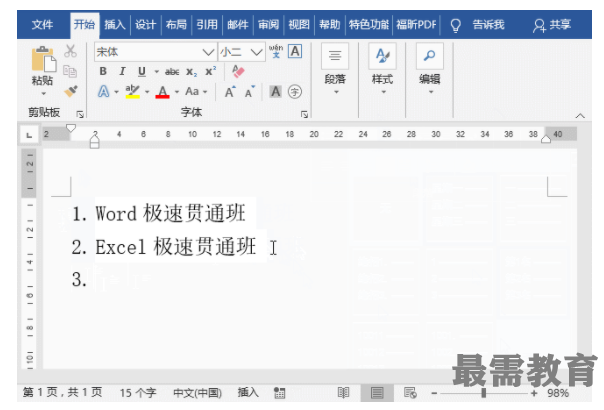Apply text effects outlined A
This screenshot has height=410, width=604.
point(104,92)
